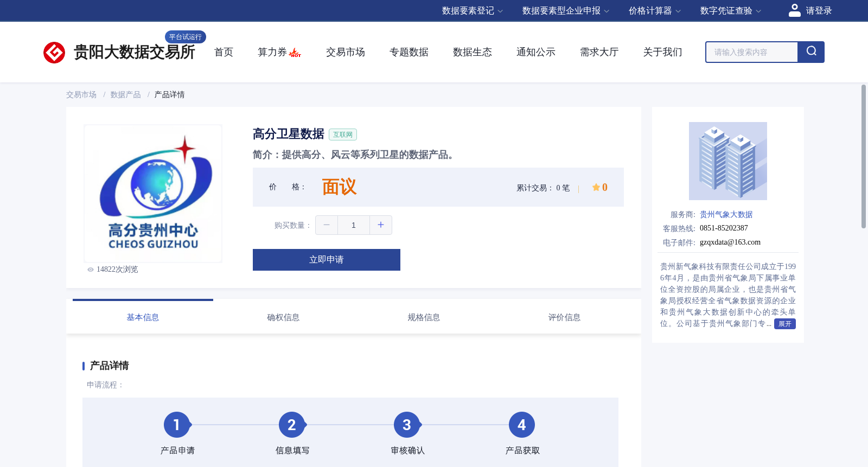Click the minus quantity button
The height and width of the screenshot is (467, 868).
pyautogui.click(x=327, y=225)
